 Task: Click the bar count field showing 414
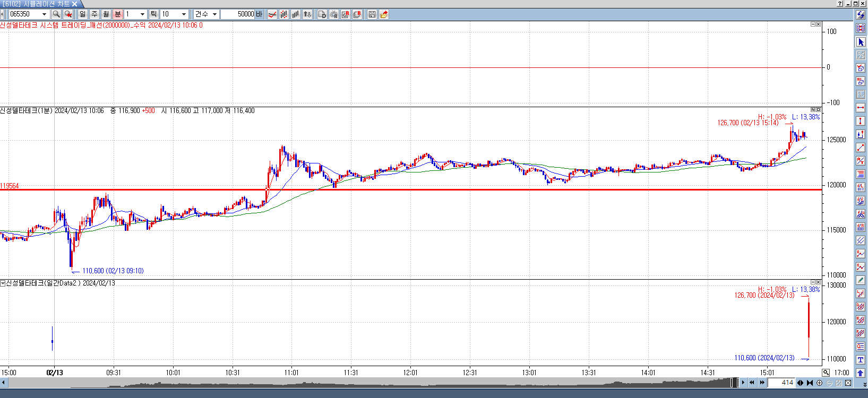tap(781, 383)
